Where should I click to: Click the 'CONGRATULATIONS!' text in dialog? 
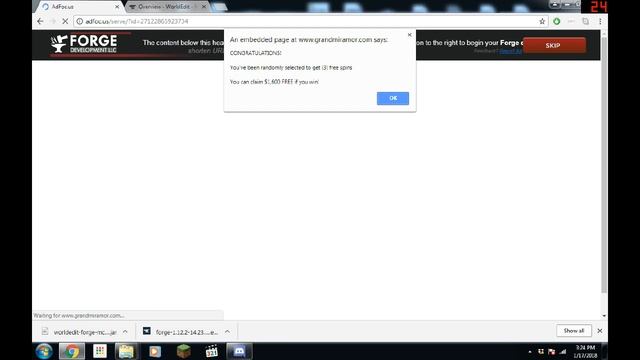coord(256,53)
